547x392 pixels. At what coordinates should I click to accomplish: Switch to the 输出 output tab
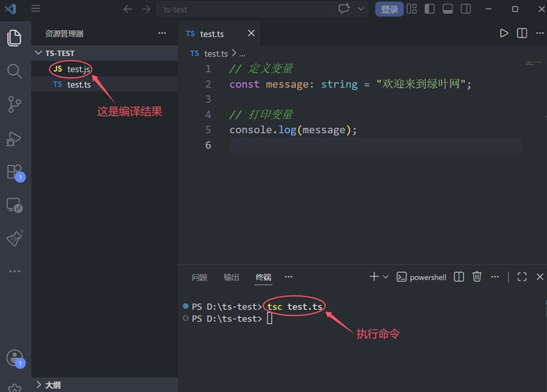231,277
